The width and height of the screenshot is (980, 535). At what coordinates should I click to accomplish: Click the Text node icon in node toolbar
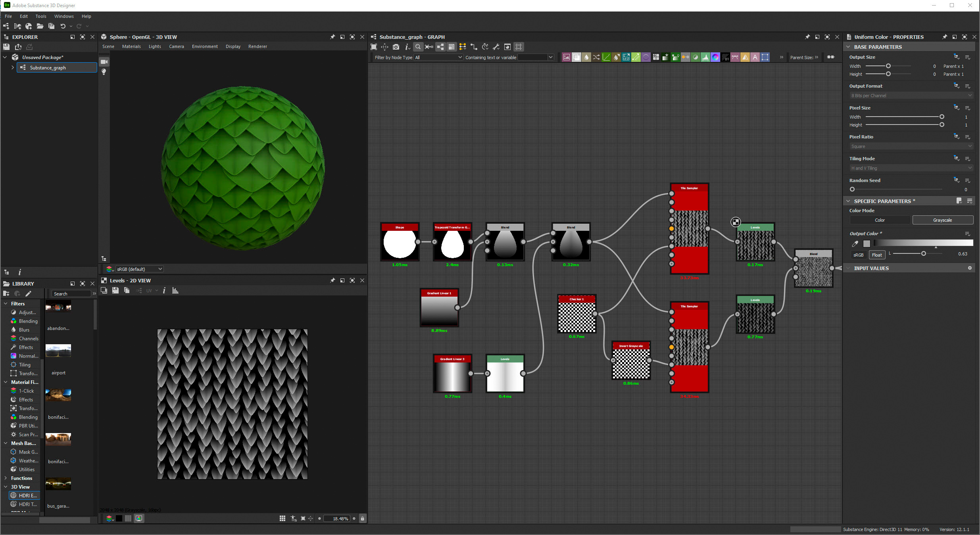click(755, 57)
